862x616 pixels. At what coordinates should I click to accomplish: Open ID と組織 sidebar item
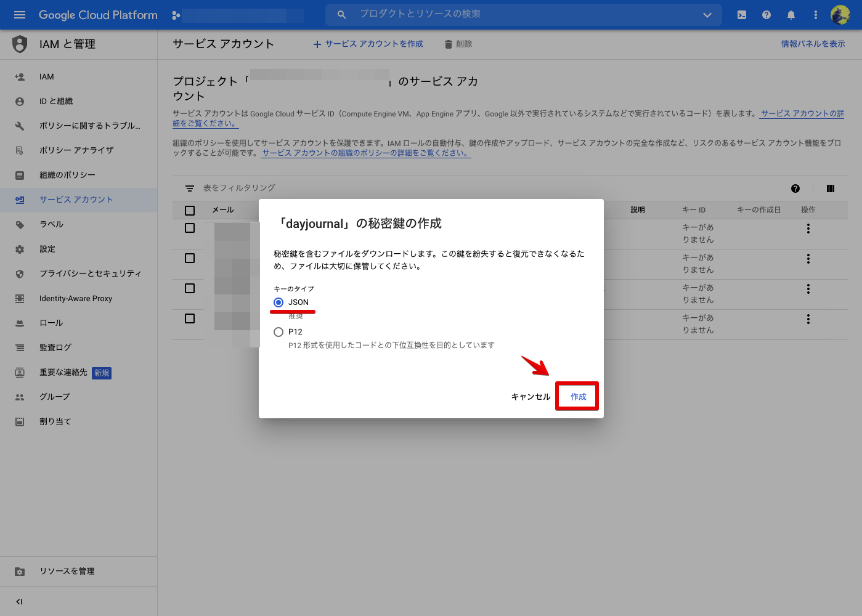click(x=56, y=101)
